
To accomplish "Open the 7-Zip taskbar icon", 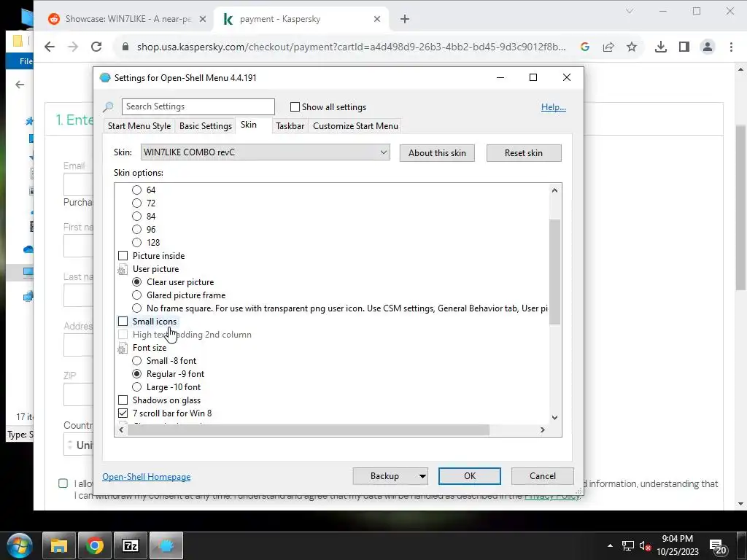I will click(x=131, y=545).
